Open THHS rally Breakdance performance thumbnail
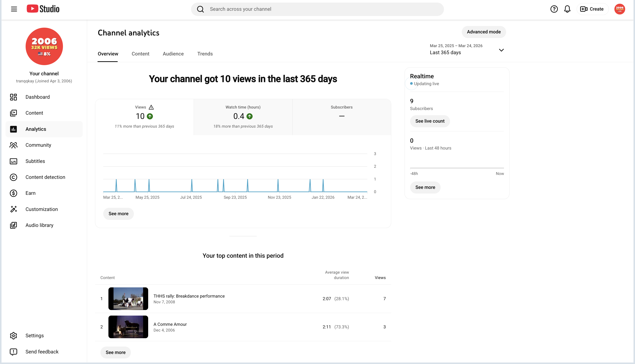Screen dimensions: 635x364 (128, 299)
